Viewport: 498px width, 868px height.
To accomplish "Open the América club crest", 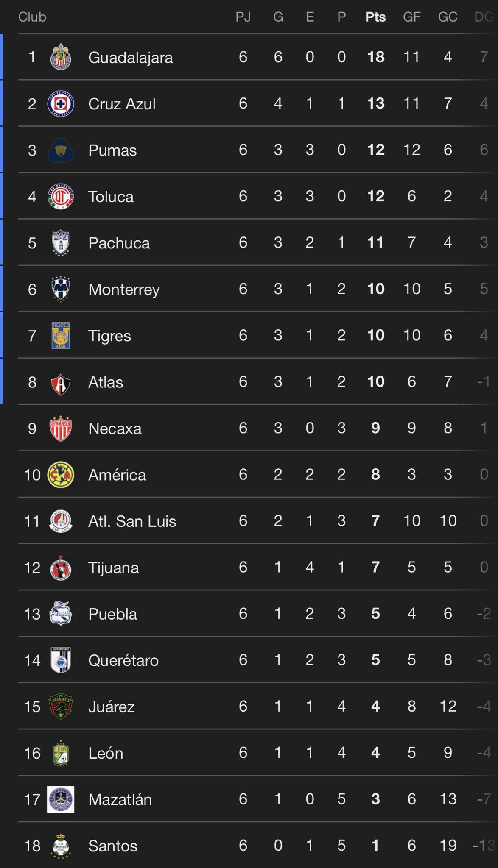I will pos(61,475).
